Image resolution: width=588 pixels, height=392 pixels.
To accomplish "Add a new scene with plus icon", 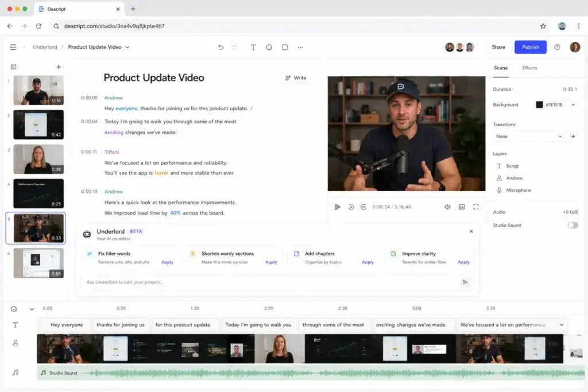I will (59, 67).
